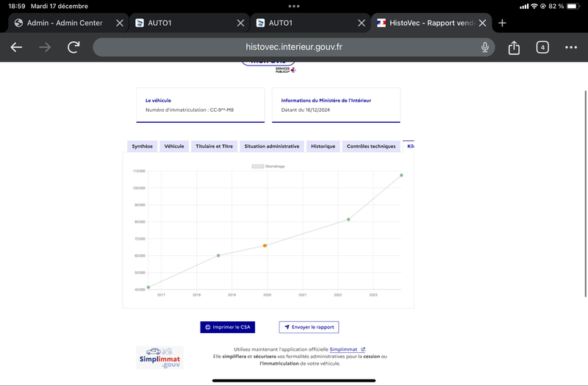Click the text 'Datant du 16/12/2024'
588x386 pixels.
point(305,110)
